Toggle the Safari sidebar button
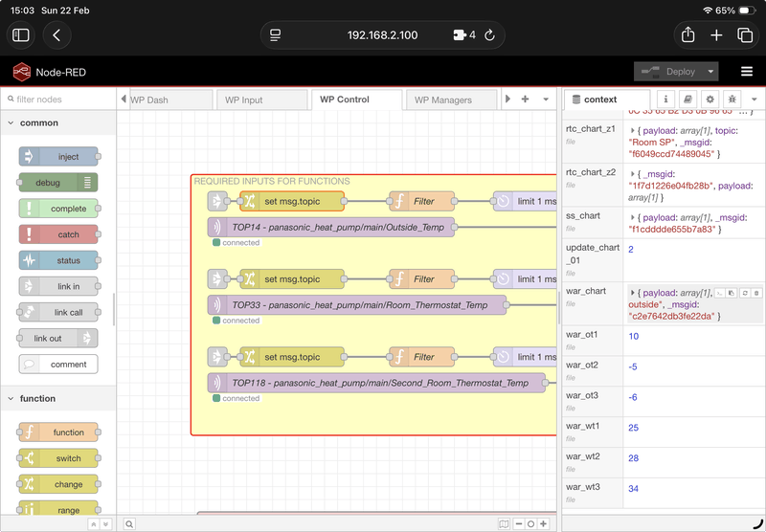766x532 pixels. coord(20,35)
